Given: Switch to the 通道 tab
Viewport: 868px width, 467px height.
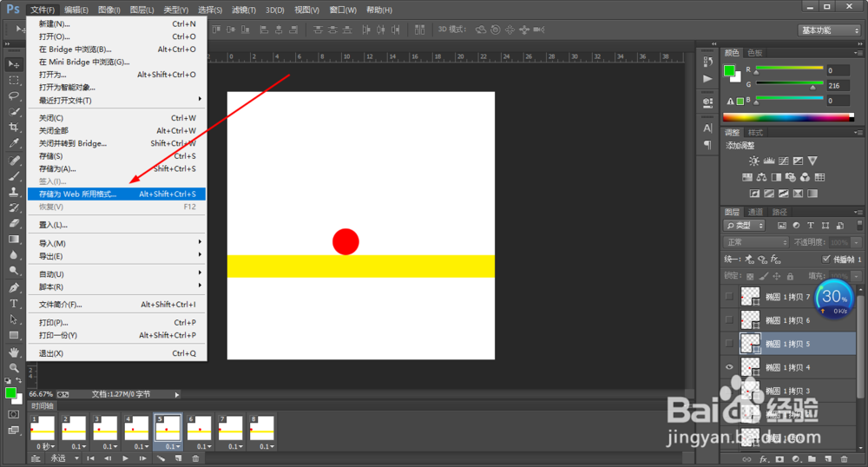Looking at the screenshot, I should click(755, 212).
